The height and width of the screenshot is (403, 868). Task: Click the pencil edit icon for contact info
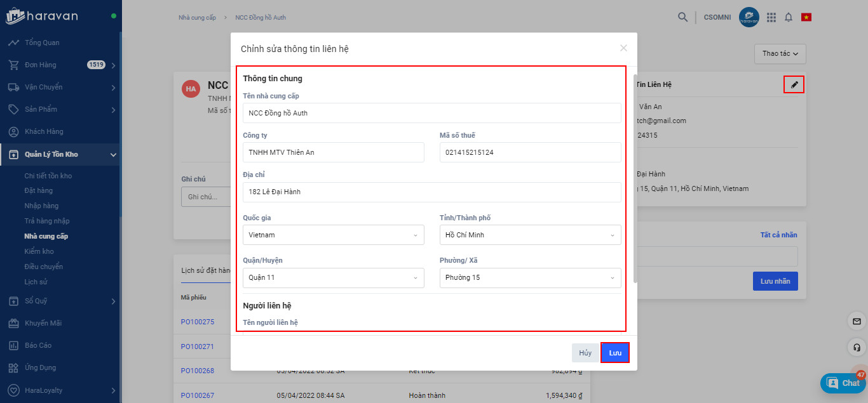click(x=794, y=84)
